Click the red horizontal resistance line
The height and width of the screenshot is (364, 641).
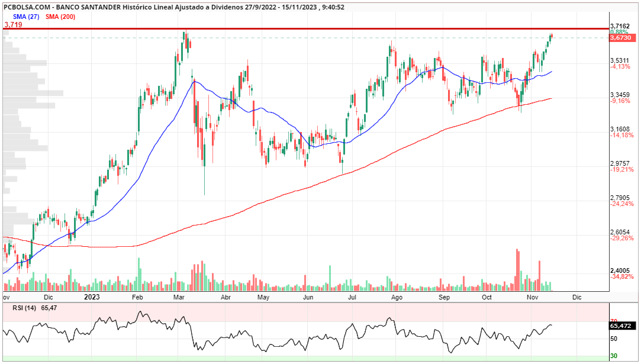(306, 29)
